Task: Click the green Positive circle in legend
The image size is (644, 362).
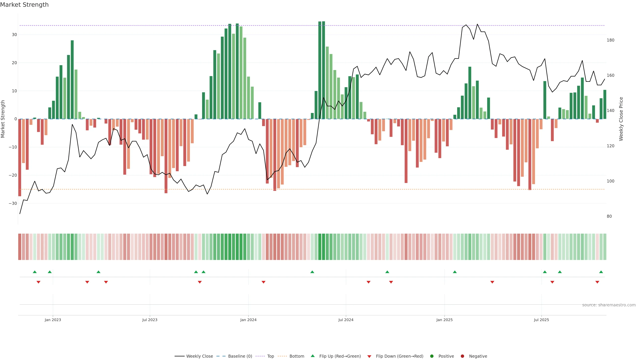Action: coord(432,356)
